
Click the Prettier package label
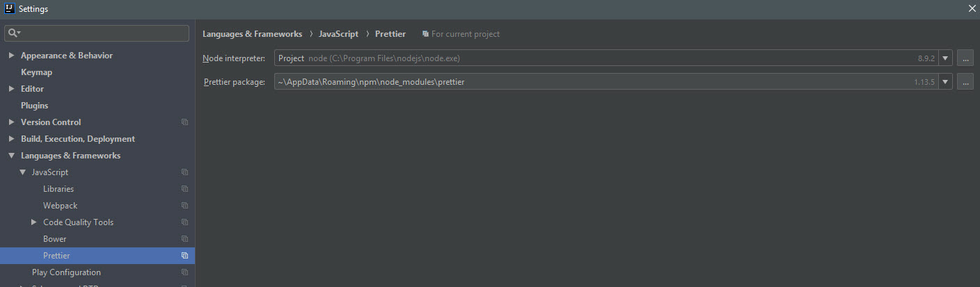[234, 82]
